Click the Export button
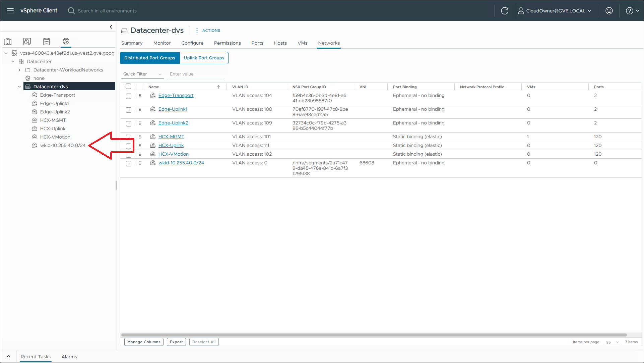Image resolution: width=644 pixels, height=363 pixels. coord(176,342)
